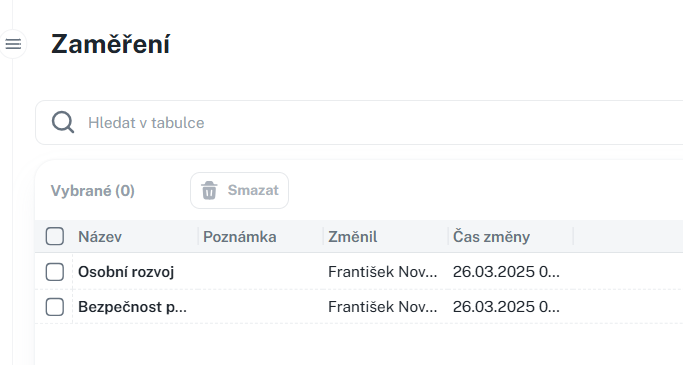Sort by the Název column header

pyautogui.click(x=100, y=237)
